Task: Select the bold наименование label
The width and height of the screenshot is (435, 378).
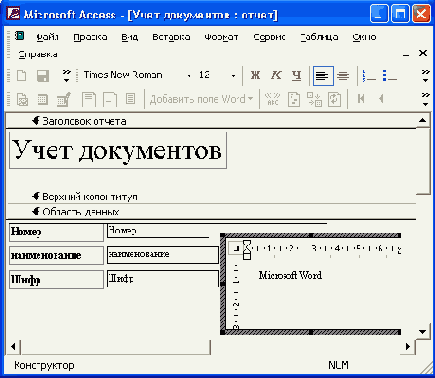Action: [x=56, y=255]
